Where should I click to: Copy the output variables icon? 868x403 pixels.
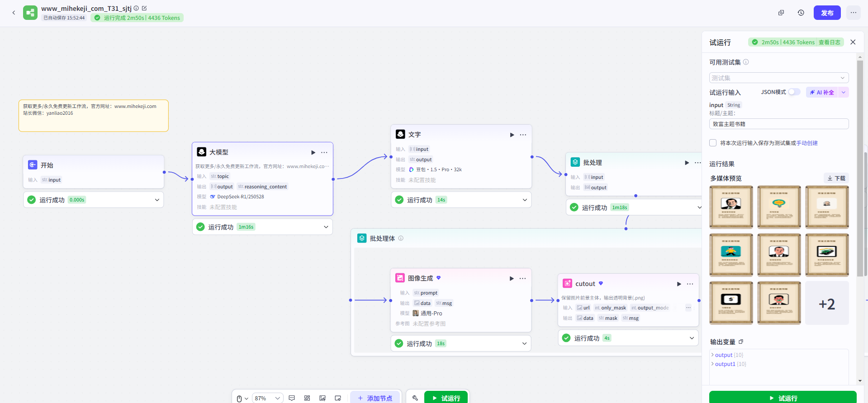(741, 342)
